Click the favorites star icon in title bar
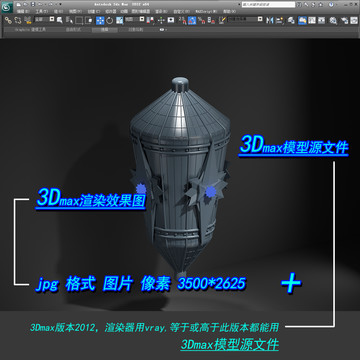 click(321, 4)
